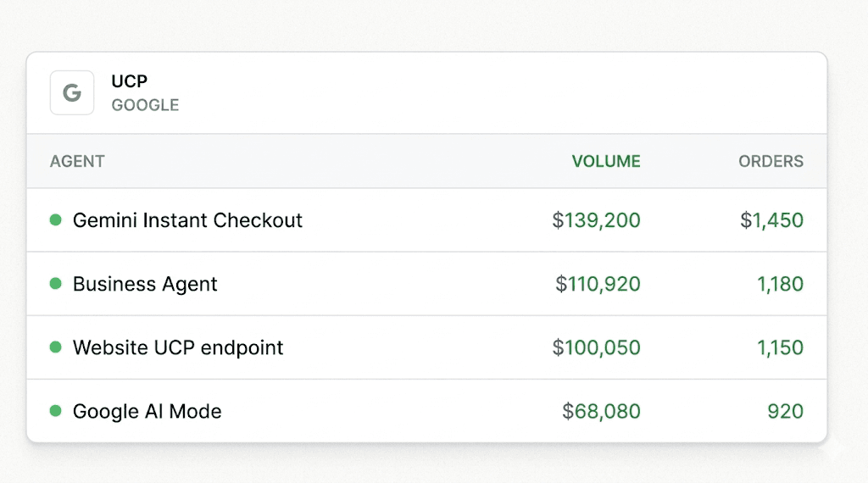Image resolution: width=868 pixels, height=483 pixels.
Task: Click the green status dot beside Gemini Instant Checkout
Action: click(55, 220)
